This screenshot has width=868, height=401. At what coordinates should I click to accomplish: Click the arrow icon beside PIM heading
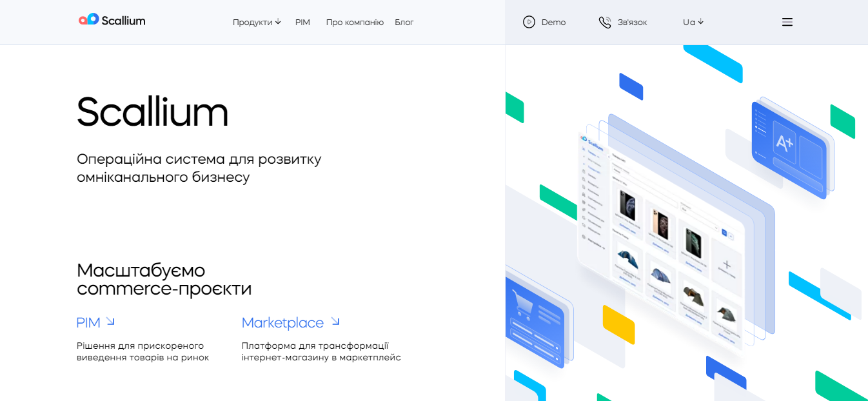click(110, 321)
